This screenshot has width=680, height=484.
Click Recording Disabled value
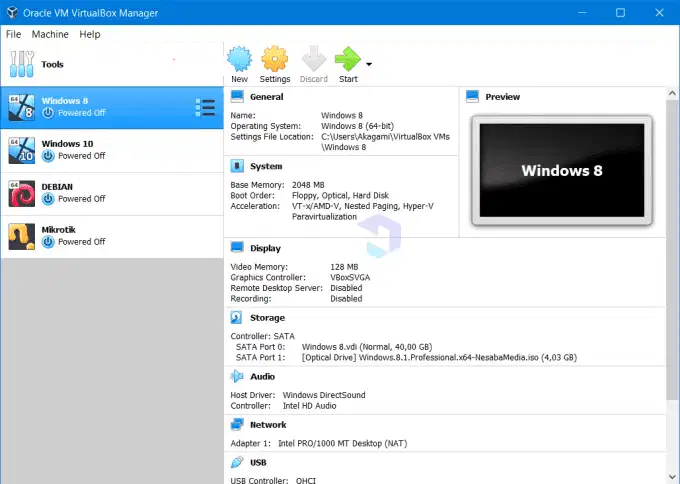(x=346, y=299)
